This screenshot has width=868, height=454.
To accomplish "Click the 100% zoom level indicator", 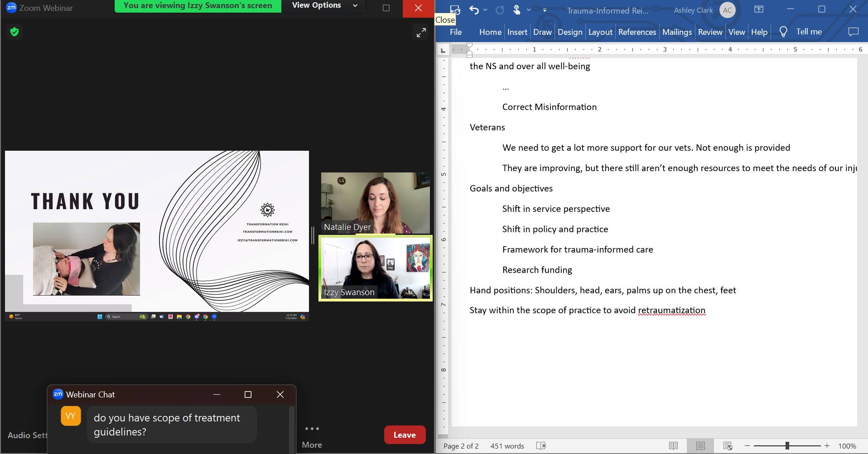I will click(x=847, y=446).
